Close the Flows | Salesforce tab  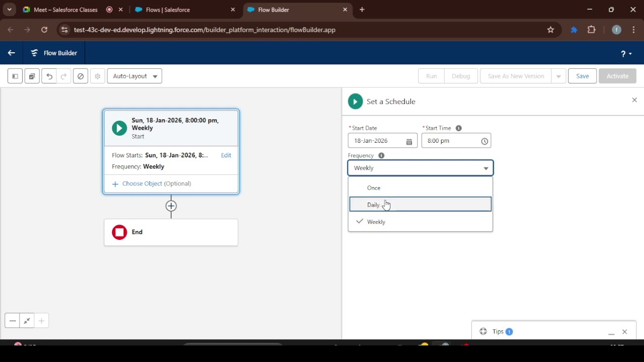tap(233, 10)
